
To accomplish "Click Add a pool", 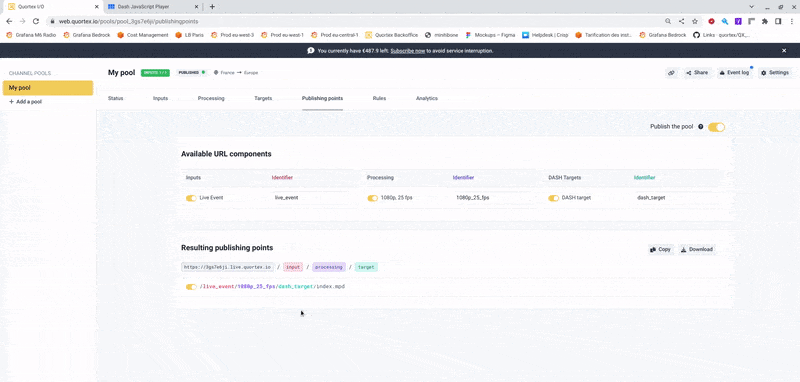I will point(26,101).
